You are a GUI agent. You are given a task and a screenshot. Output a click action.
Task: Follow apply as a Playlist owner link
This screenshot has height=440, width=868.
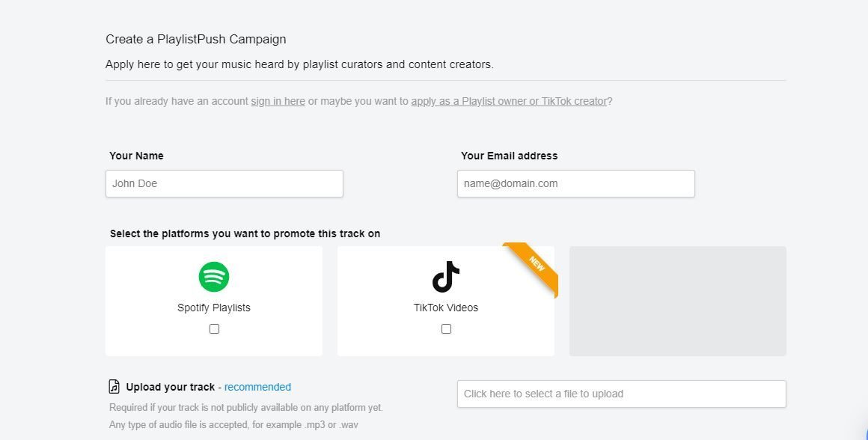(509, 101)
